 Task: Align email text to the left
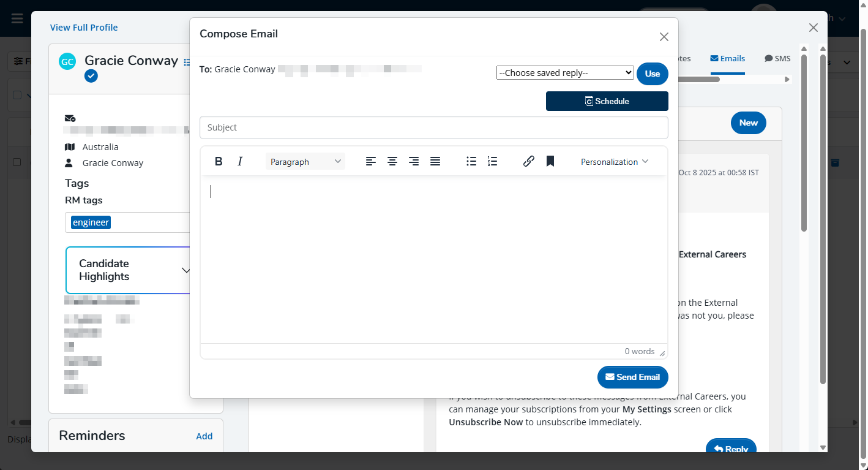pyautogui.click(x=371, y=162)
